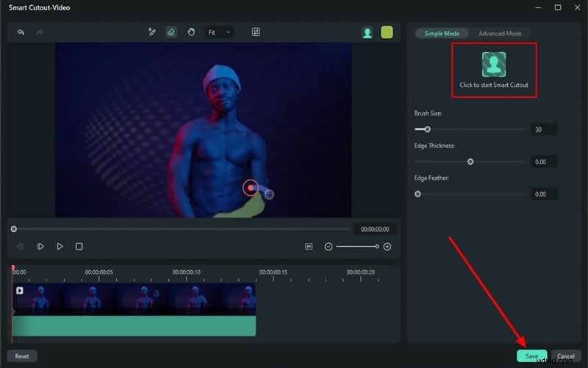Stop the video playback
This screenshot has width=588, height=368.
[79, 247]
